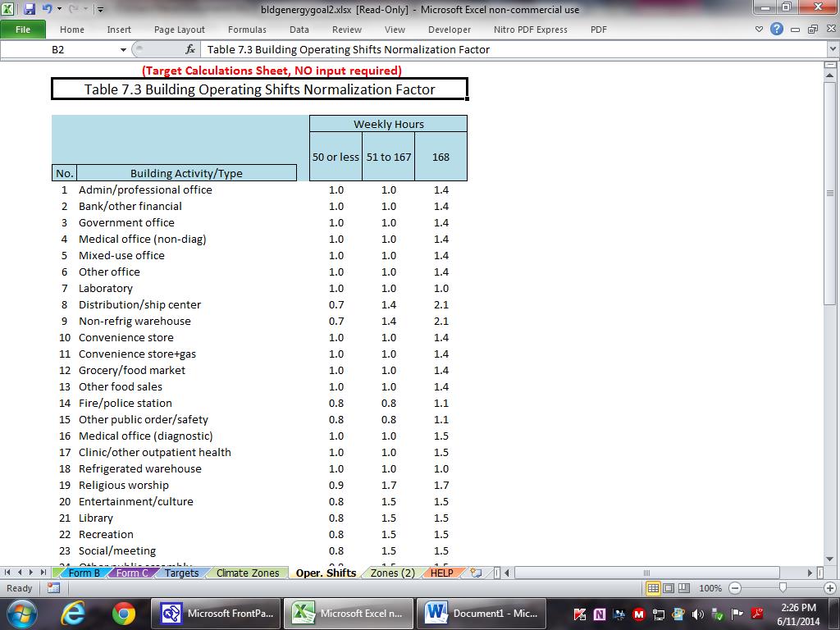The height and width of the screenshot is (630, 840).
Task: Click the Undo icon
Action: (x=47, y=9)
